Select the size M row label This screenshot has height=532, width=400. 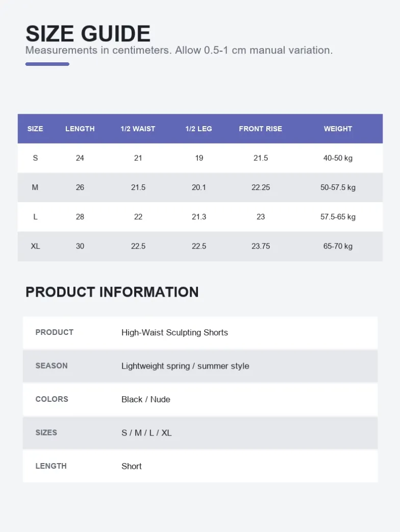coord(35,187)
